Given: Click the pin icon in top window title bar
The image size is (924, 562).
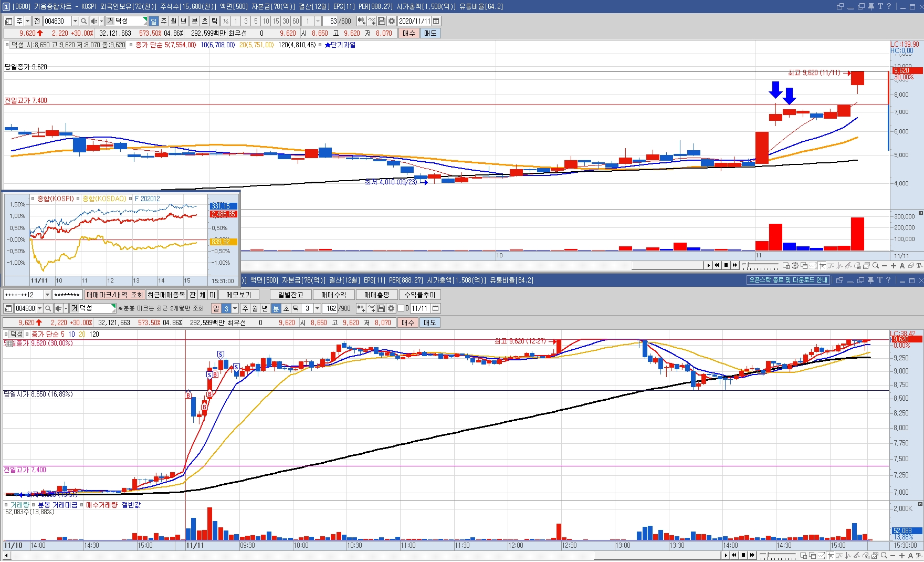Looking at the screenshot, I should (871, 6).
